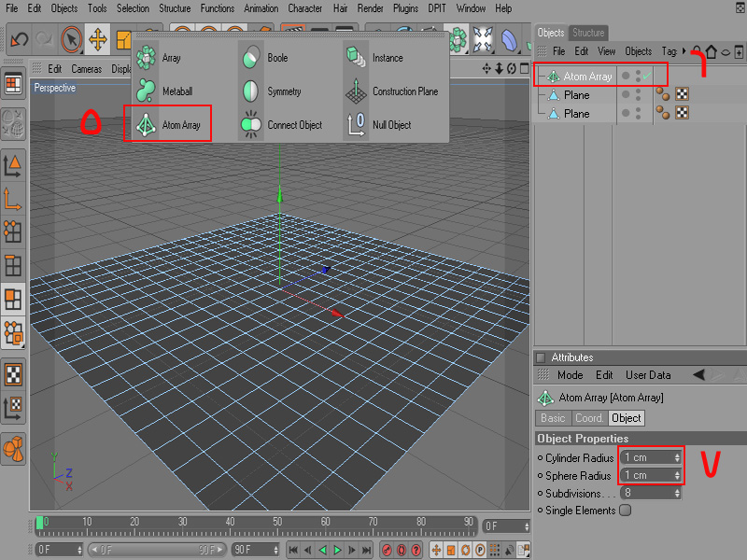Click the viewport zoom camera icon

point(499,69)
